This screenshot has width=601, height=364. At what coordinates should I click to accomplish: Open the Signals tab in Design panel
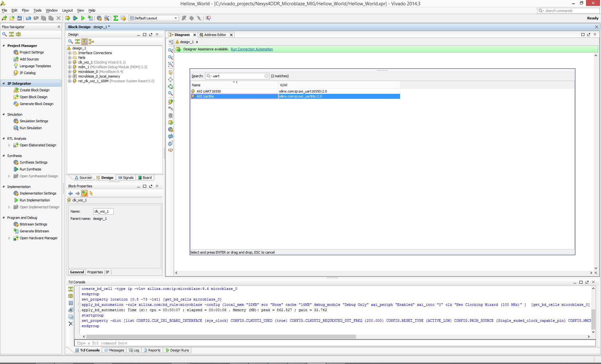[126, 178]
